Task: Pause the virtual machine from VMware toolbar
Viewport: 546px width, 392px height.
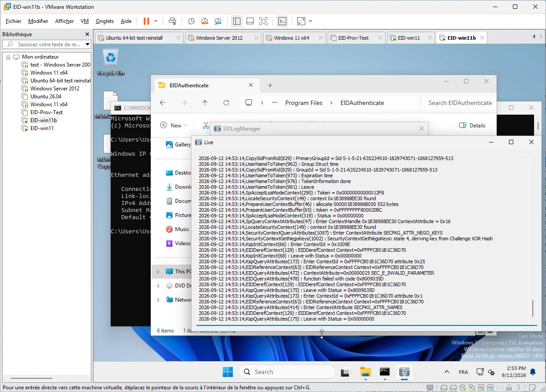Action: [146, 21]
